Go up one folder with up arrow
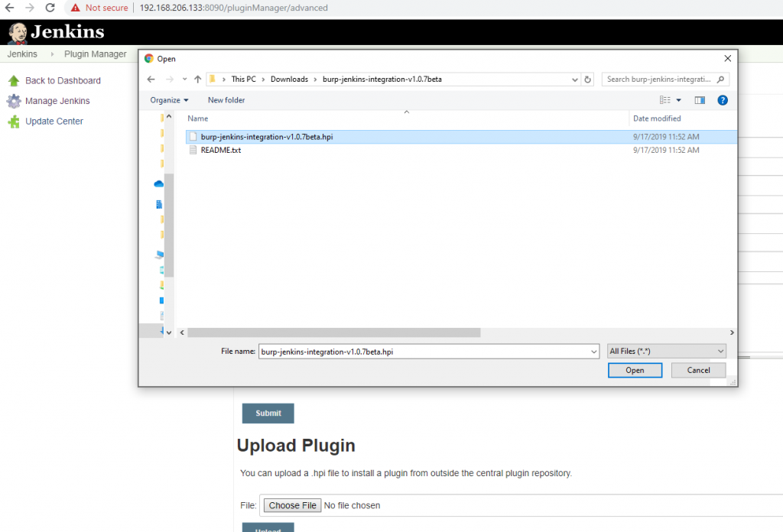 point(197,79)
